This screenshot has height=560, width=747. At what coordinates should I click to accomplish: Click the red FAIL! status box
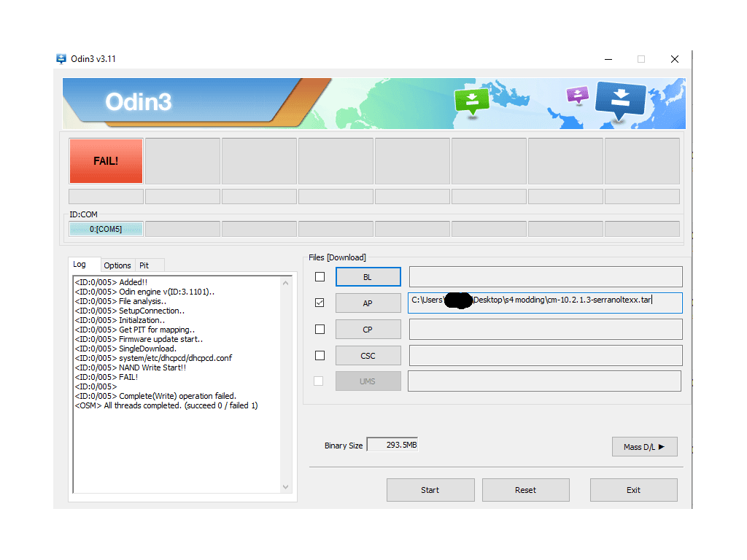106,161
